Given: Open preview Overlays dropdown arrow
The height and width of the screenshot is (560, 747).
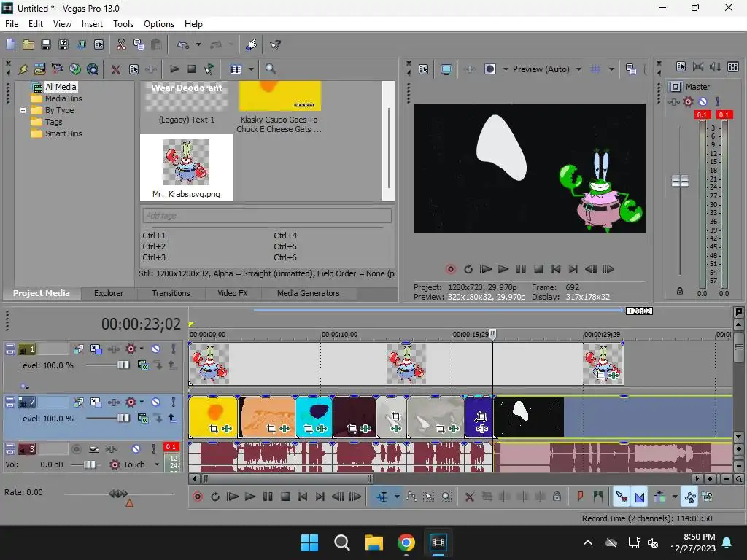Looking at the screenshot, I should click(x=611, y=69).
